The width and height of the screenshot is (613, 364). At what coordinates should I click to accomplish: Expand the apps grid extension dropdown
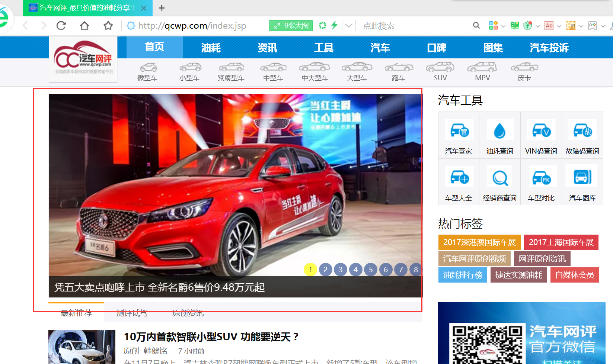(503, 26)
